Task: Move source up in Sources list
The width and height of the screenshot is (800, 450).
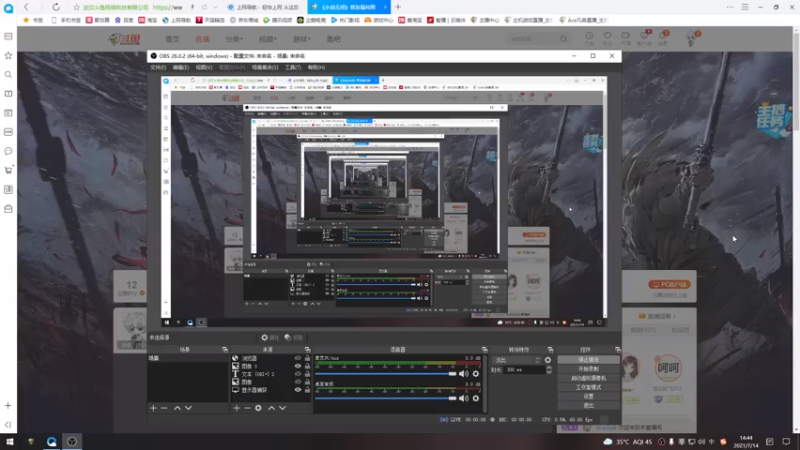Action: click(x=271, y=408)
